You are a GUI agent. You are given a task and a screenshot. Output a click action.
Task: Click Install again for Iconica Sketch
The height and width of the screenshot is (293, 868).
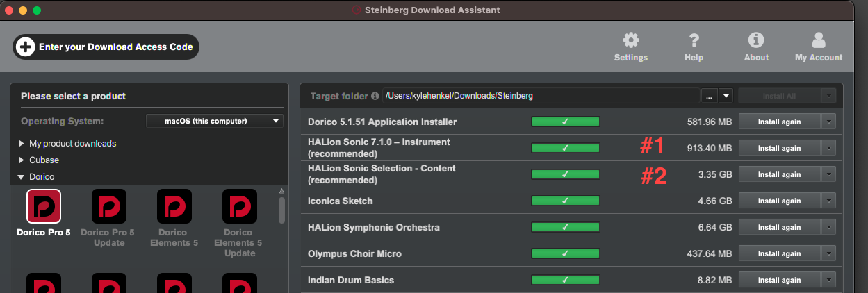[x=779, y=201]
